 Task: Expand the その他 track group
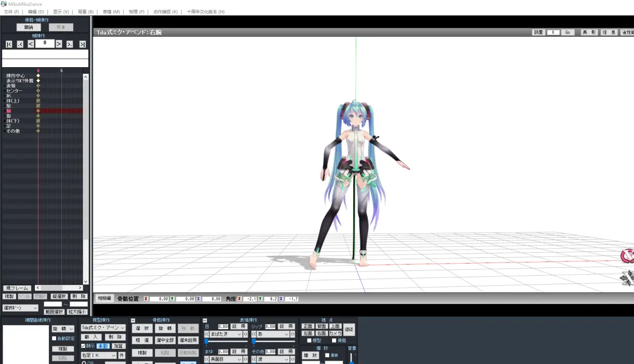5,131
